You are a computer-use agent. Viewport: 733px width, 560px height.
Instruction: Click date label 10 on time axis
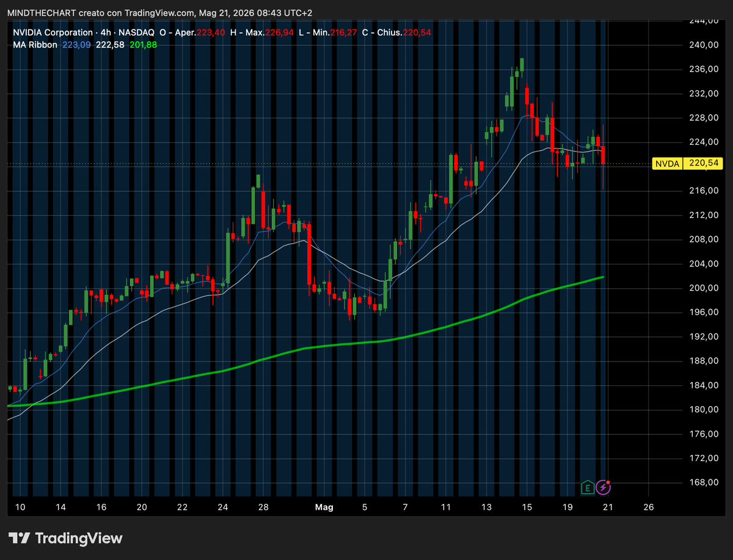coord(20,507)
